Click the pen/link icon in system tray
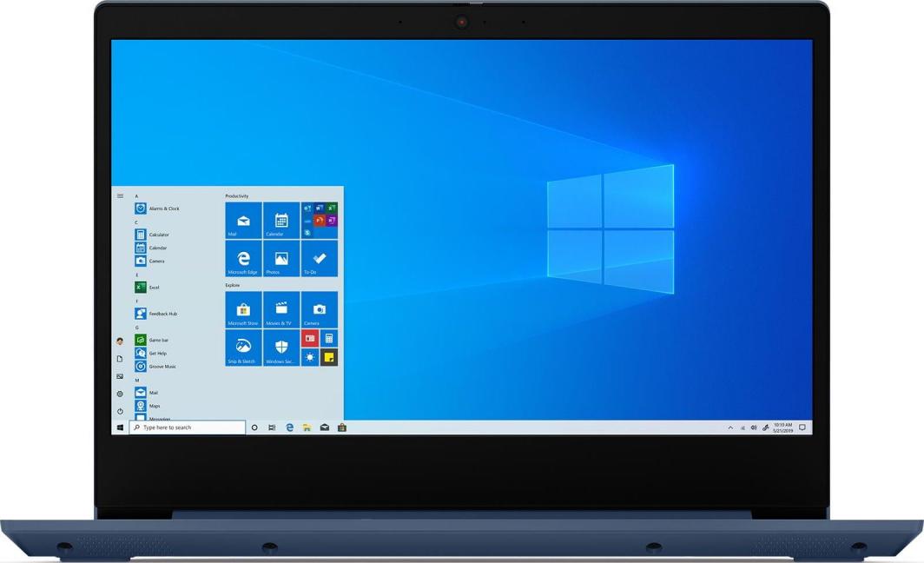 (765, 428)
